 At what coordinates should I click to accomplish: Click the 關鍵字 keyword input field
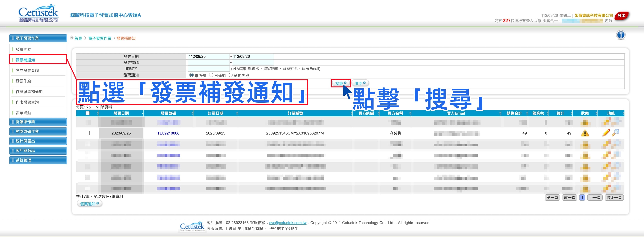point(209,69)
